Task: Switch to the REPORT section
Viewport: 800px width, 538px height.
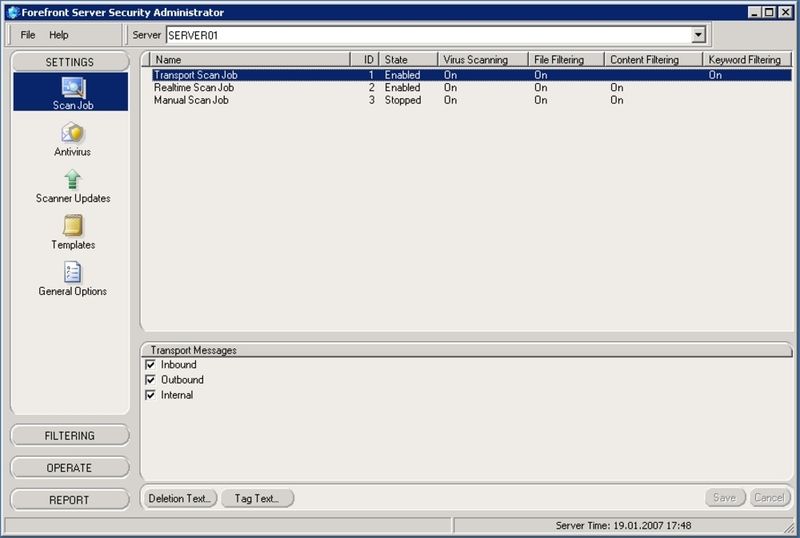Action: [70, 500]
